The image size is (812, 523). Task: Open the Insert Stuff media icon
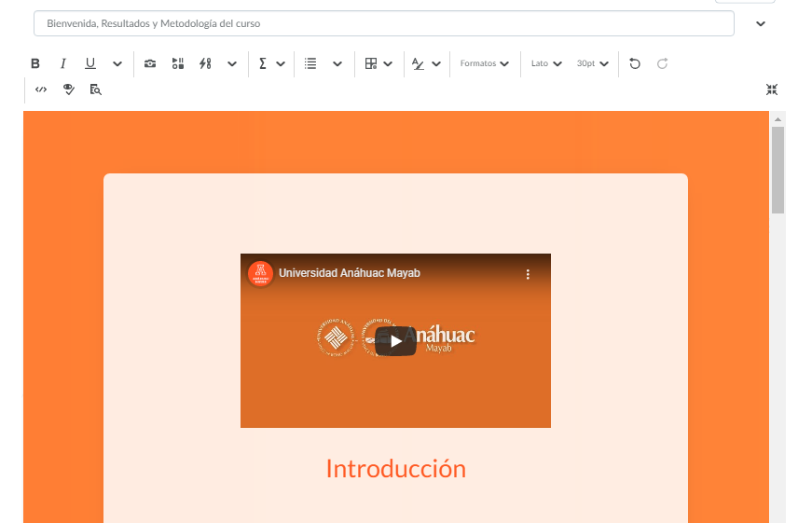pyautogui.click(x=178, y=63)
